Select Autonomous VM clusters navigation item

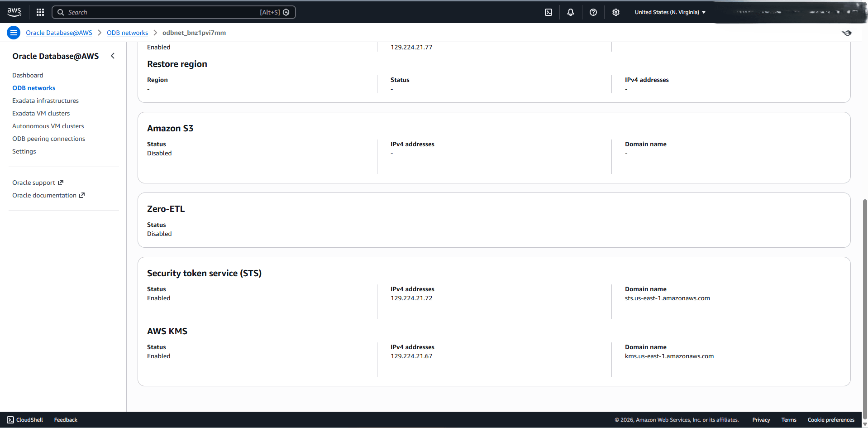click(x=48, y=125)
